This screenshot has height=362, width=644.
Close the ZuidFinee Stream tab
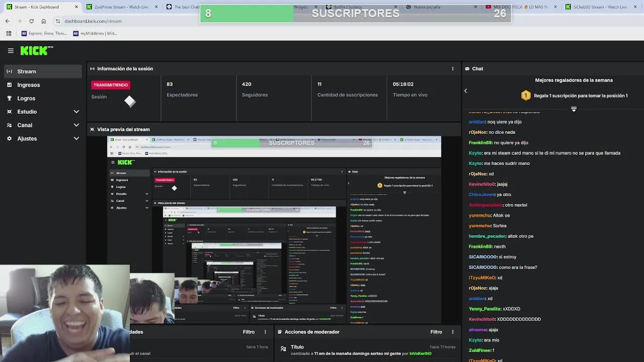click(156, 7)
